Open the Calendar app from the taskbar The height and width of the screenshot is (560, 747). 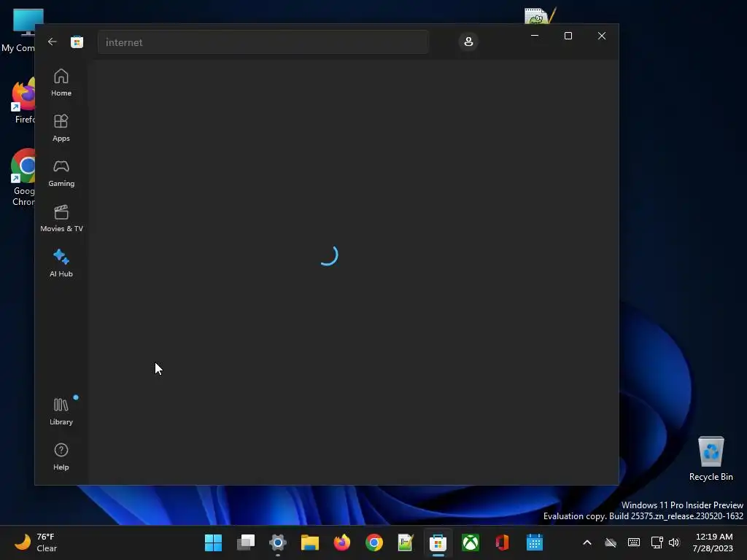click(535, 542)
